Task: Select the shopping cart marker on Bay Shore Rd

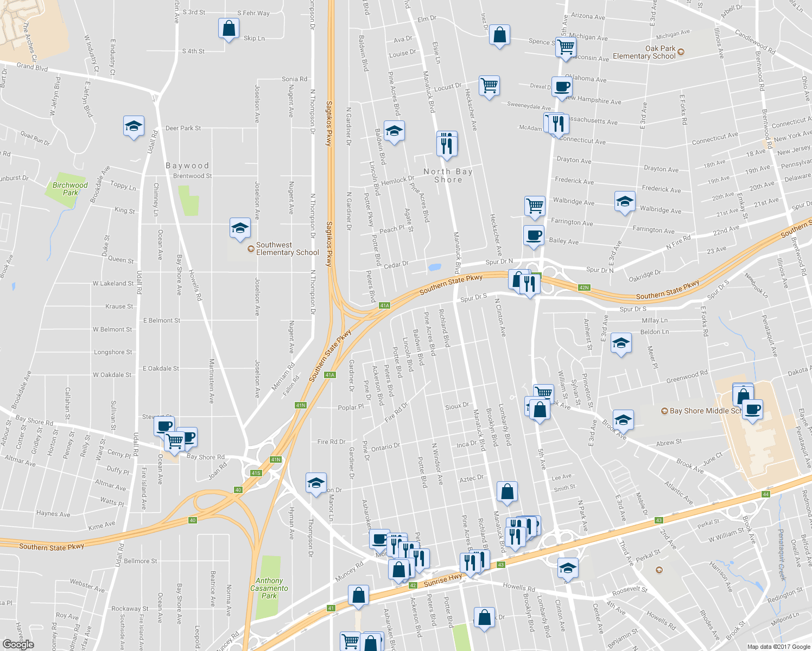Action: click(x=175, y=442)
